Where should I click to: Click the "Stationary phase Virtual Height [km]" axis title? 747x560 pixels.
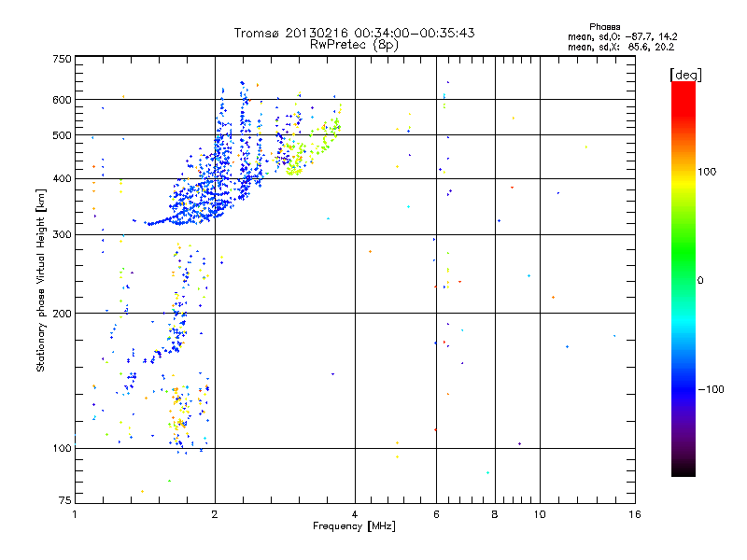pos(40,280)
